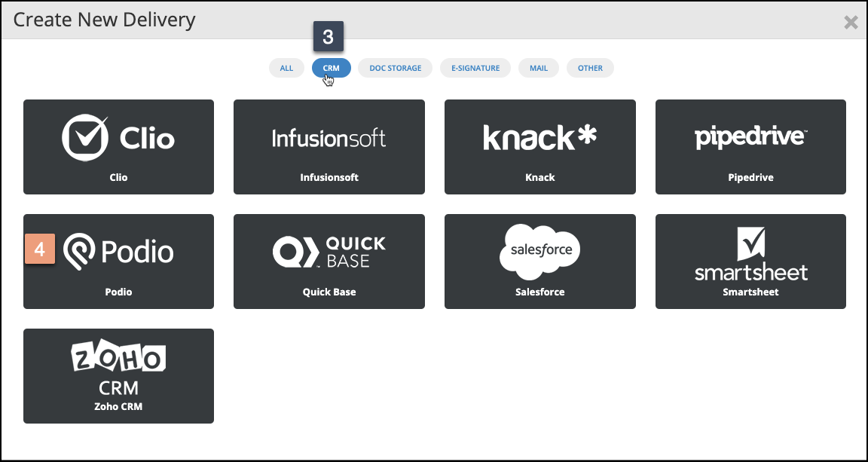Screen dimensions: 868x462
Task: Click the Podio logo
Action: coord(118,252)
